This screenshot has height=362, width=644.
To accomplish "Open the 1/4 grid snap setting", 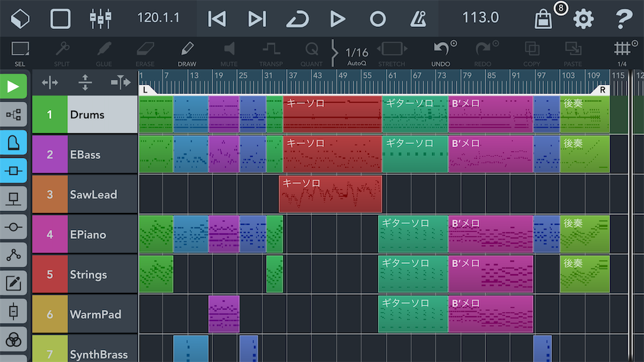I will [625, 53].
